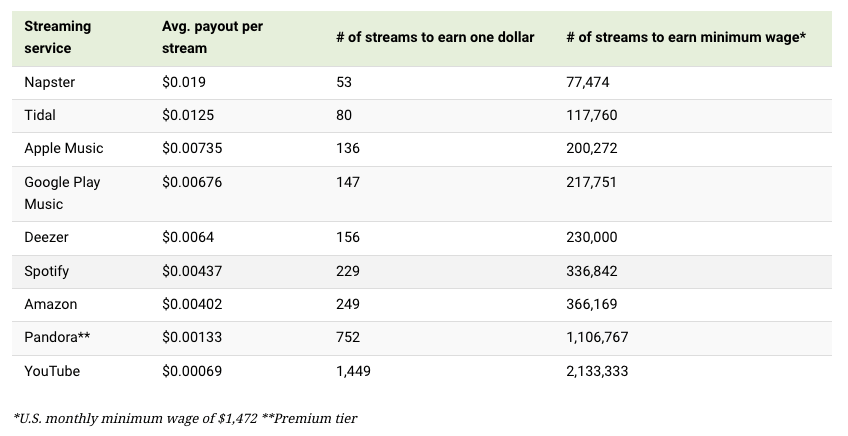
Task: Click the Napster row name
Action: [x=51, y=82]
